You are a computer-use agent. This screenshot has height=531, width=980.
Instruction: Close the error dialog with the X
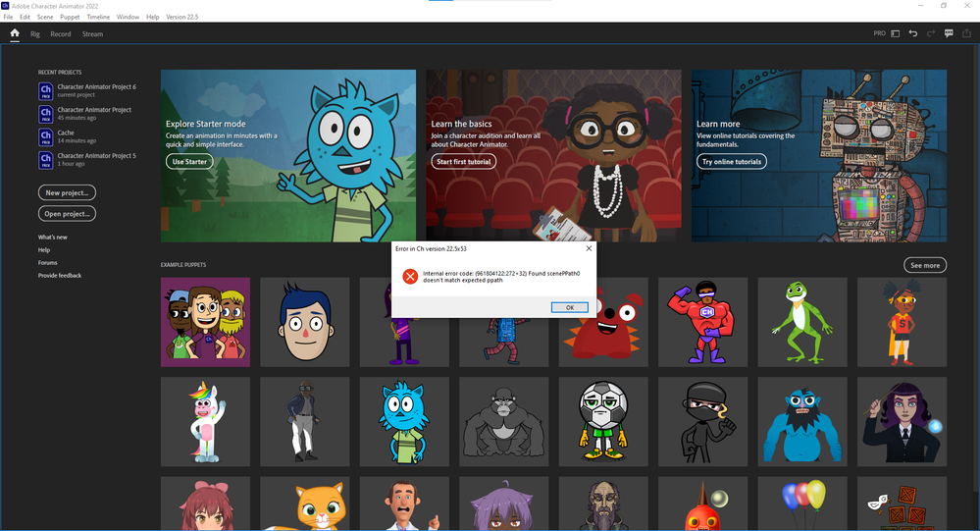coord(589,248)
